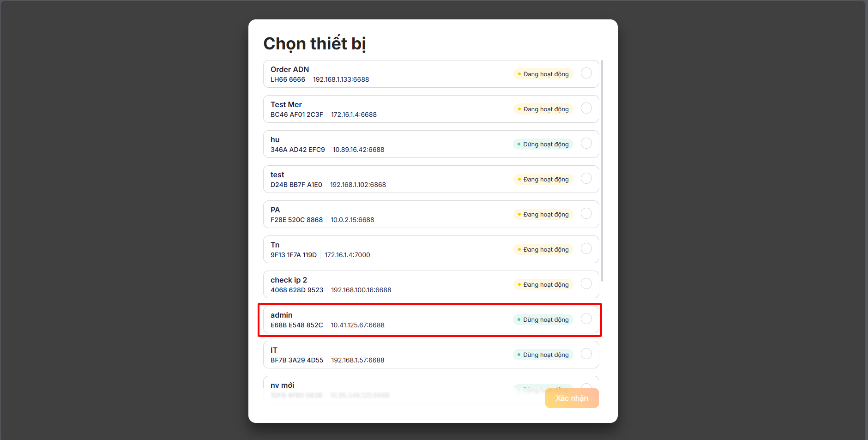Click the IT row's Dừng hoạt động badge
This screenshot has width=868, height=440.
pyautogui.click(x=543, y=355)
